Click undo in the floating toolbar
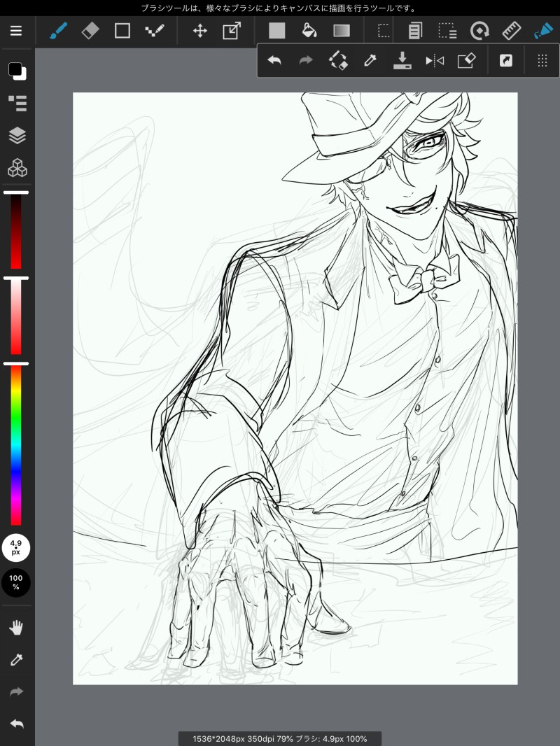This screenshot has height=746, width=560. [274, 60]
